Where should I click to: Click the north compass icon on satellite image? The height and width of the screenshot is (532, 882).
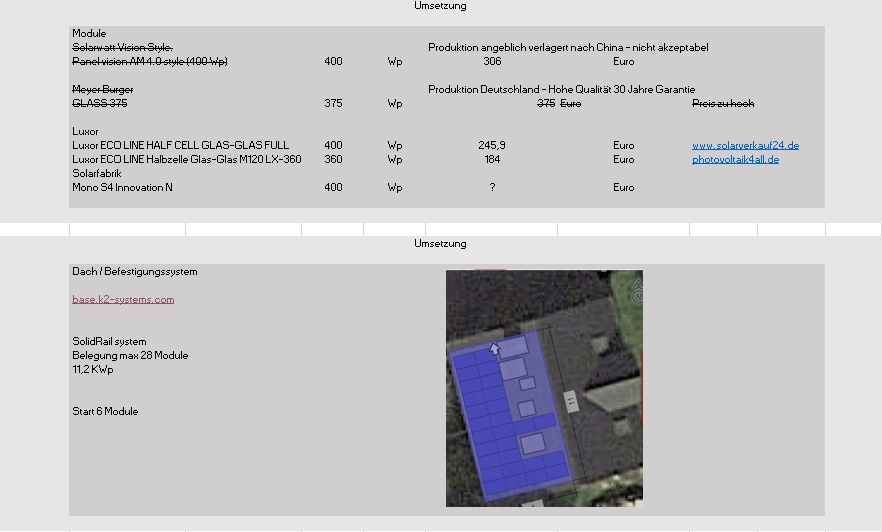point(637,292)
